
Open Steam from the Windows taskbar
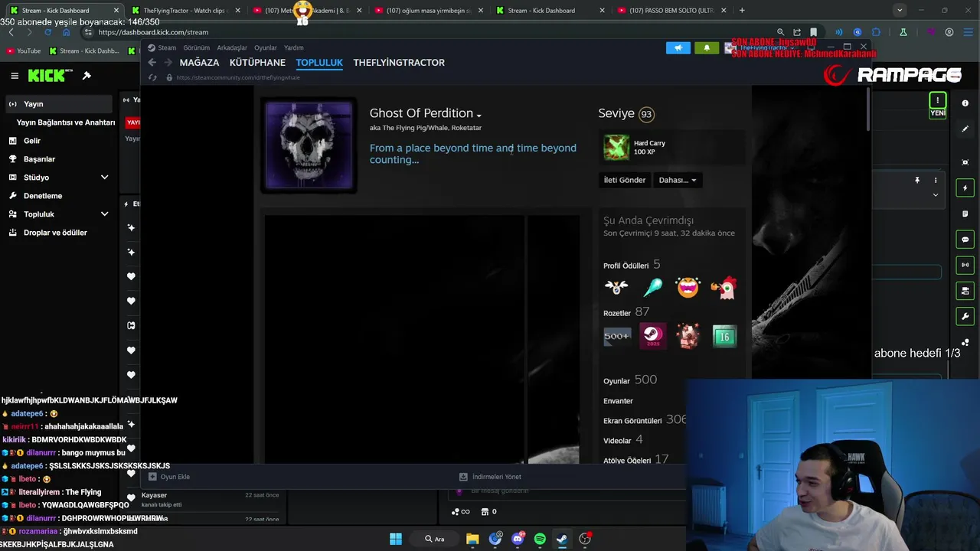[562, 539]
